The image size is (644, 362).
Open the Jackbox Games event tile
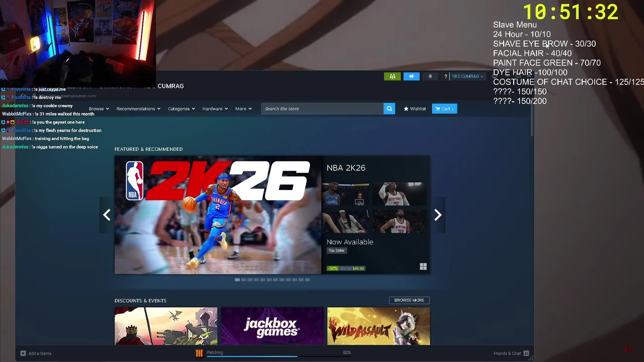pyautogui.click(x=272, y=326)
